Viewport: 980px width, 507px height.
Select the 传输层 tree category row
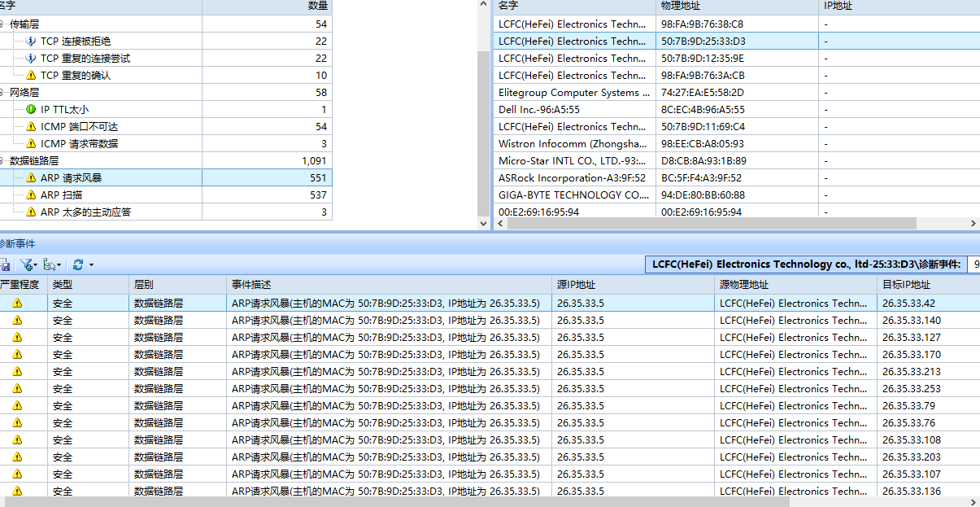(x=166, y=24)
